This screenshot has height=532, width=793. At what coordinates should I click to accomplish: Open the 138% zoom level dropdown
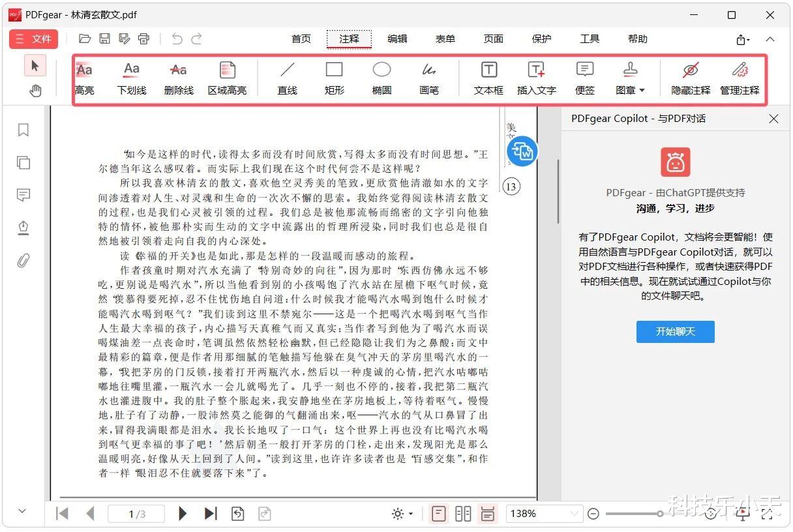pyautogui.click(x=544, y=514)
